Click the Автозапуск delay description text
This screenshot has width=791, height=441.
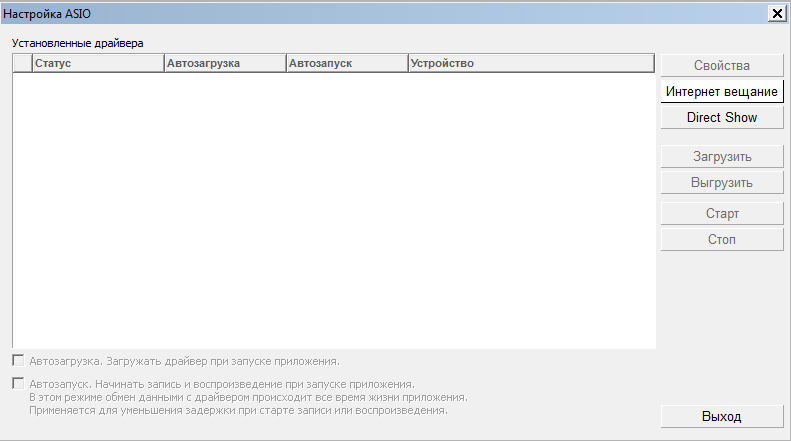tap(238, 410)
